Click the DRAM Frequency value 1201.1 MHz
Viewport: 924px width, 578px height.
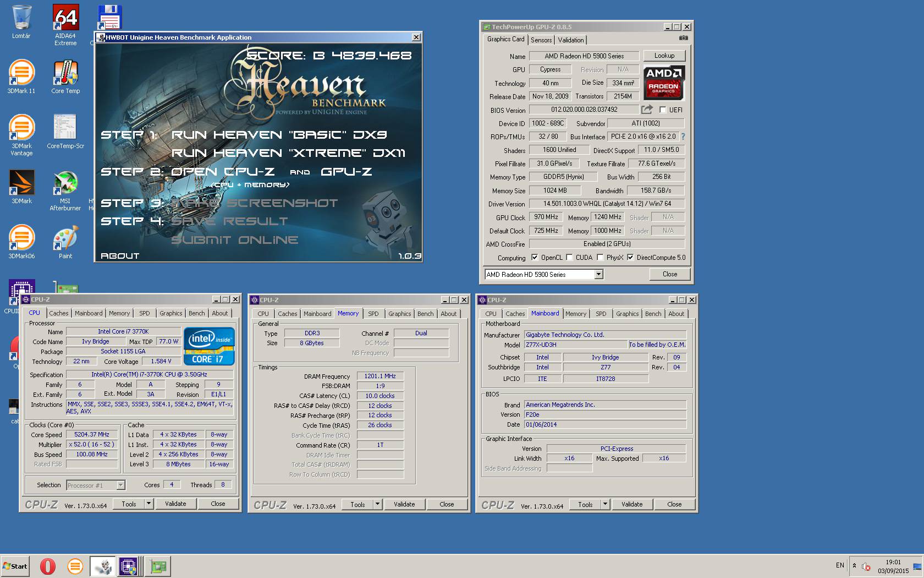(x=380, y=376)
